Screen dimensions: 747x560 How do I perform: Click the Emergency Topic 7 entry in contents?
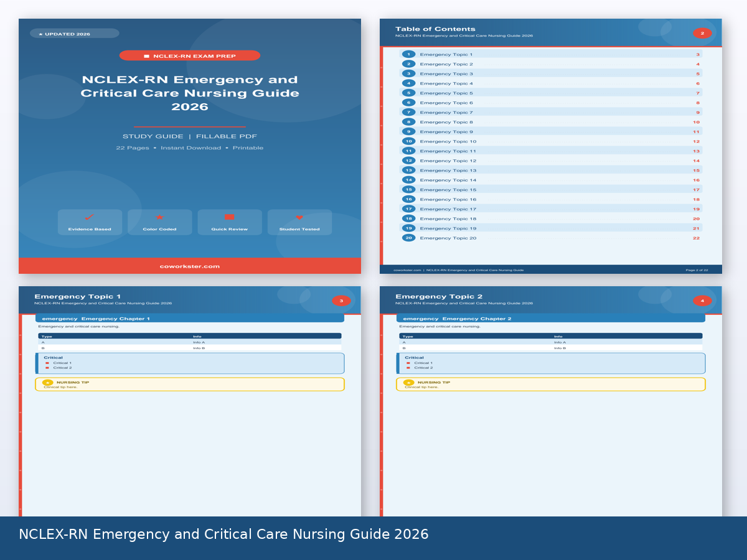click(x=448, y=112)
